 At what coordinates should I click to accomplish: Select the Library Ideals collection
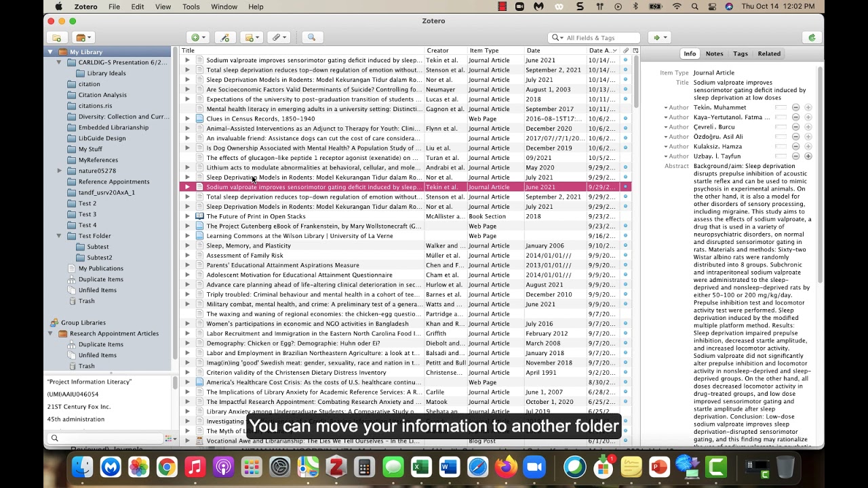click(106, 73)
